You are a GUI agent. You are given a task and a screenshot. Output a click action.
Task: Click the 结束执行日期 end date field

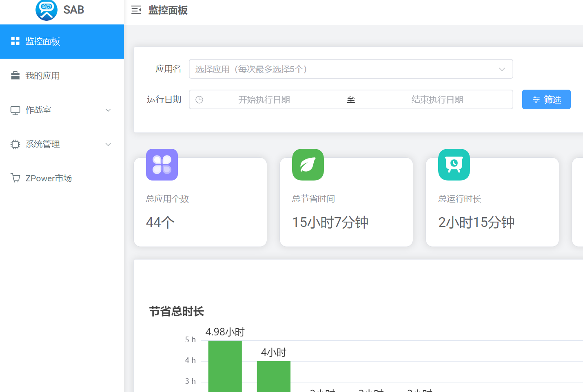(x=437, y=100)
